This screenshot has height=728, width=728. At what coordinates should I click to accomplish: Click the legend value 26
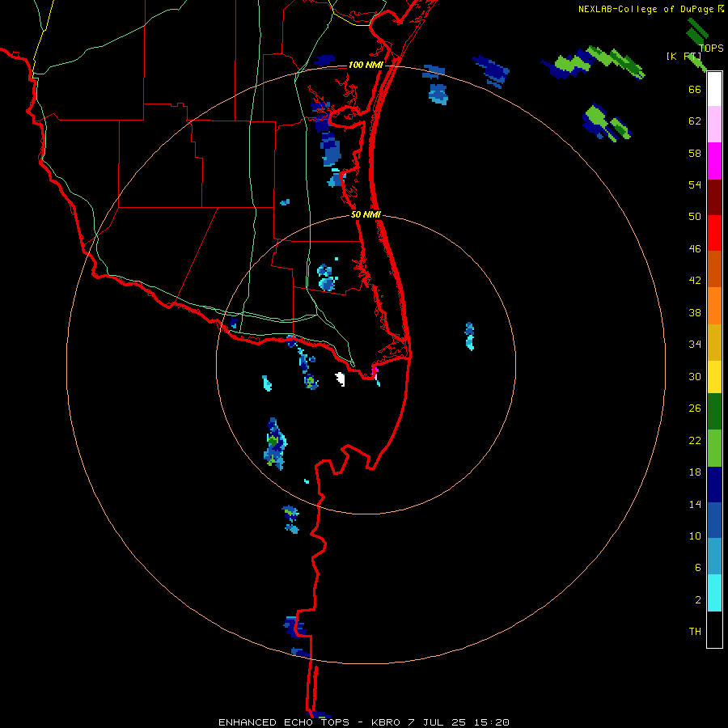click(695, 408)
